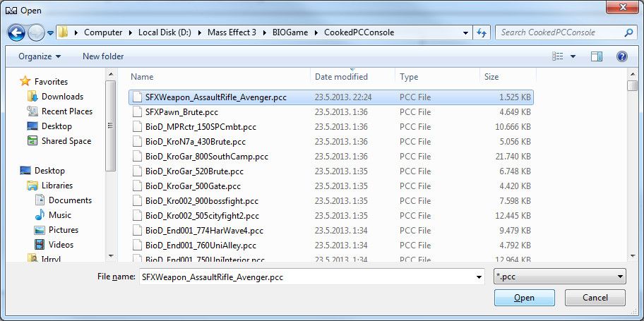Expand the Mass Effect 3 breadcrumb arrow
Viewport: 644px width, 321px height.
265,32
